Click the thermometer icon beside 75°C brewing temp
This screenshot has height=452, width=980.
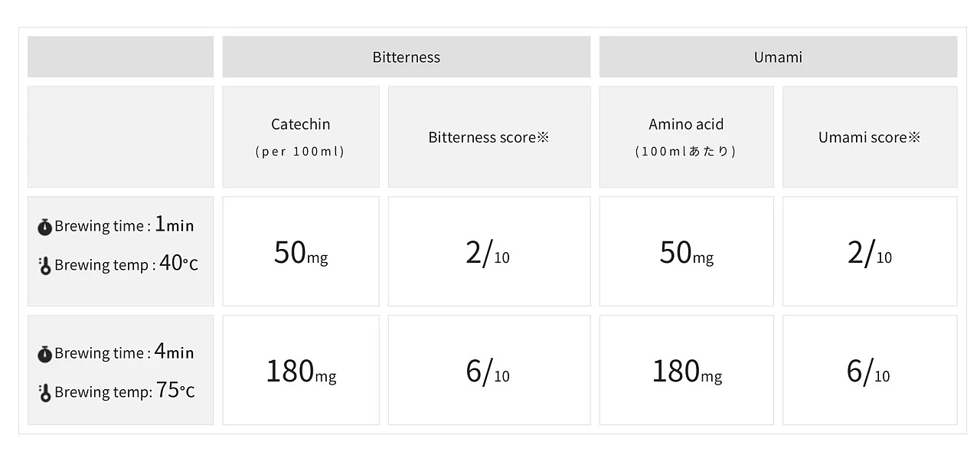tap(45, 393)
